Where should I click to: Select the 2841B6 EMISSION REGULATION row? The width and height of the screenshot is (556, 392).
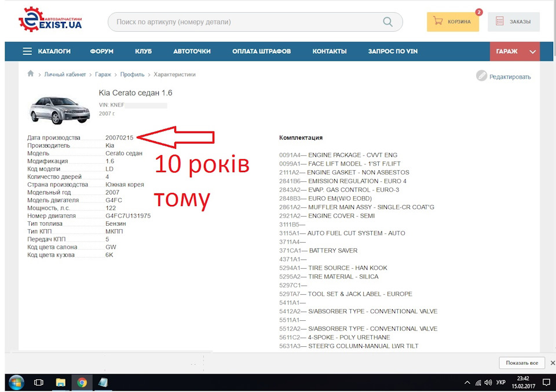343,181
